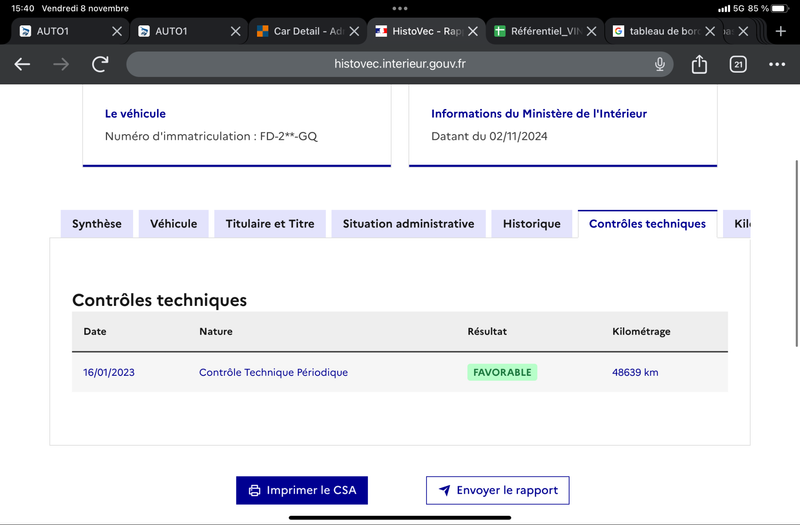The width and height of the screenshot is (800, 525).
Task: Click the Envoyer le rapport button
Action: click(498, 490)
